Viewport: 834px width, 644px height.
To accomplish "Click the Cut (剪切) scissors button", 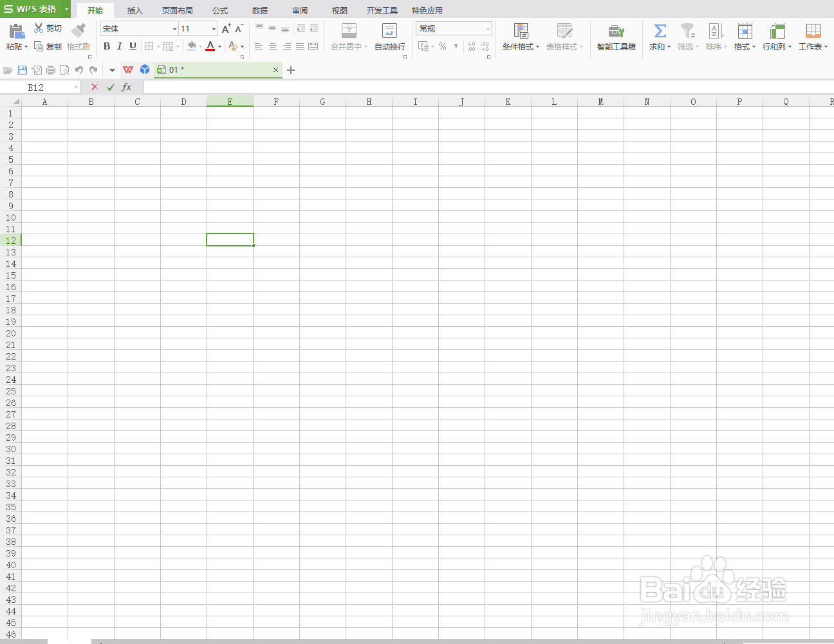I will click(48, 28).
